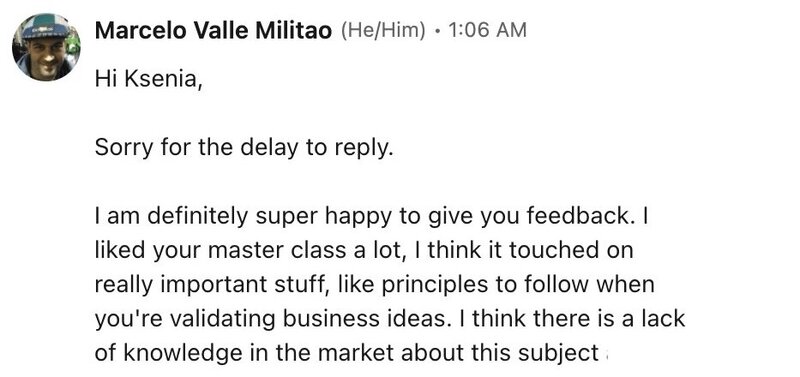This screenshot has height=377, width=800.
Task: Click the line beginning "of knowledge in the market"
Action: point(347,353)
